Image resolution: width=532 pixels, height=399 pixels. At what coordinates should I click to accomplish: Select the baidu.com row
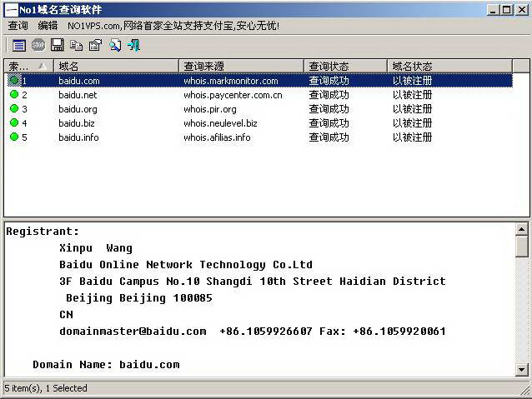(259, 81)
